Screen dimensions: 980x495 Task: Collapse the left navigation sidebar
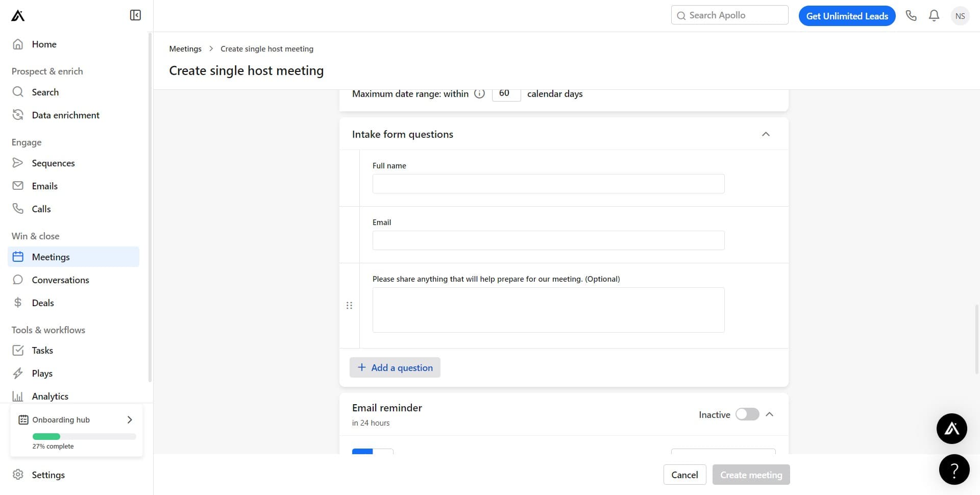tap(135, 15)
